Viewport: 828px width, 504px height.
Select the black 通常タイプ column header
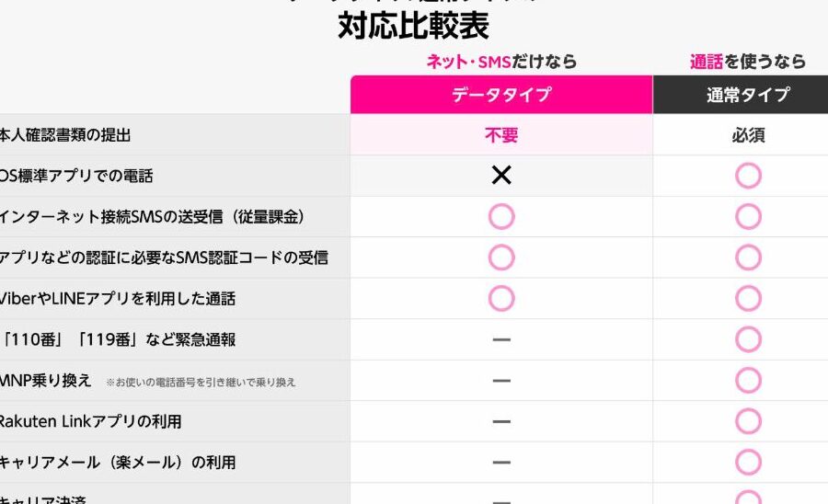748,94
